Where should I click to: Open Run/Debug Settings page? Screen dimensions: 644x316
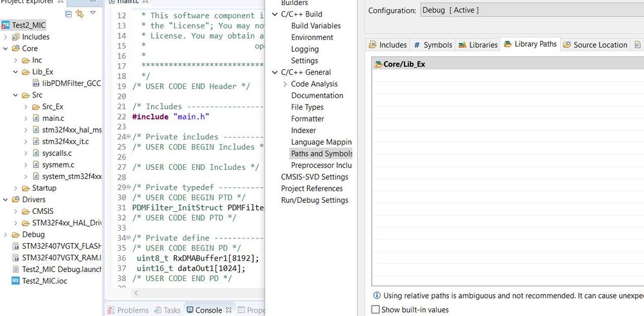315,200
